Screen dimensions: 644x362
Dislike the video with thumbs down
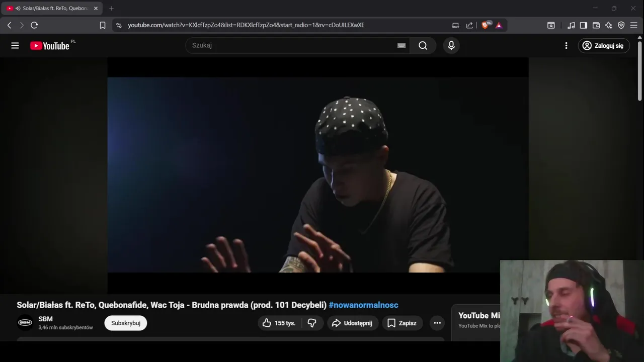click(x=312, y=323)
